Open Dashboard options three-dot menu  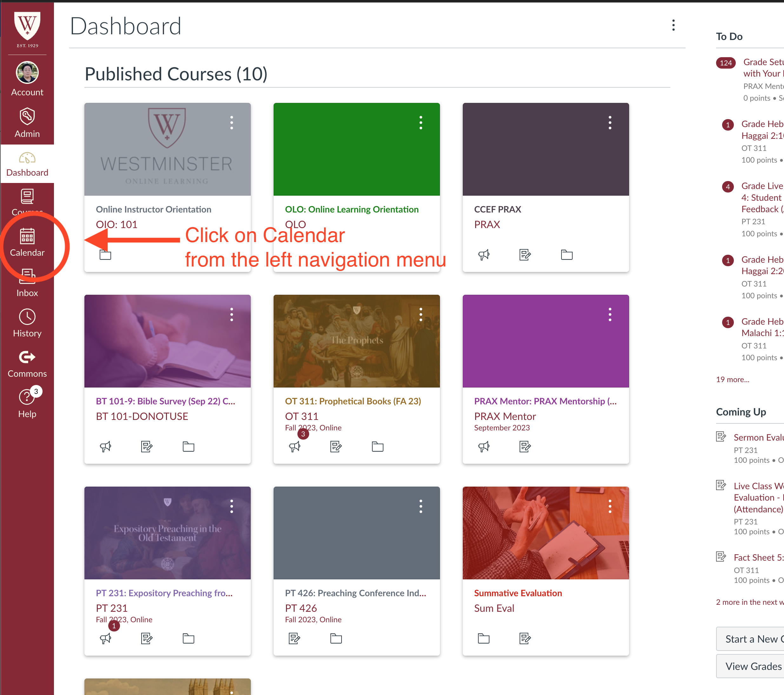(x=673, y=25)
